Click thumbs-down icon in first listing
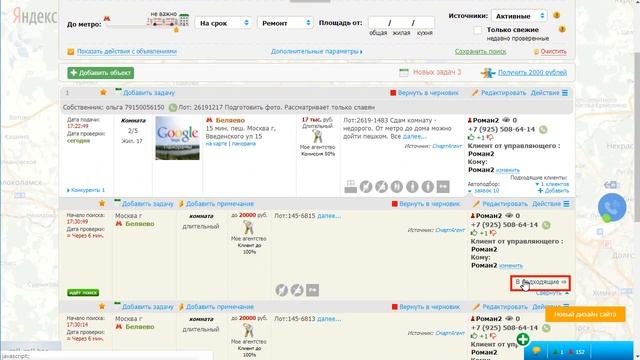The image size is (640, 360). [x=490, y=138]
